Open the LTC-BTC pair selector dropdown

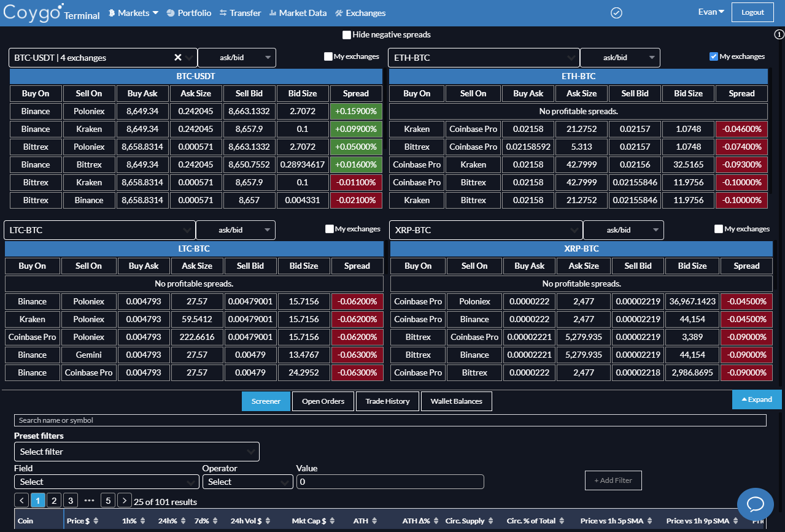pyautogui.click(x=100, y=230)
